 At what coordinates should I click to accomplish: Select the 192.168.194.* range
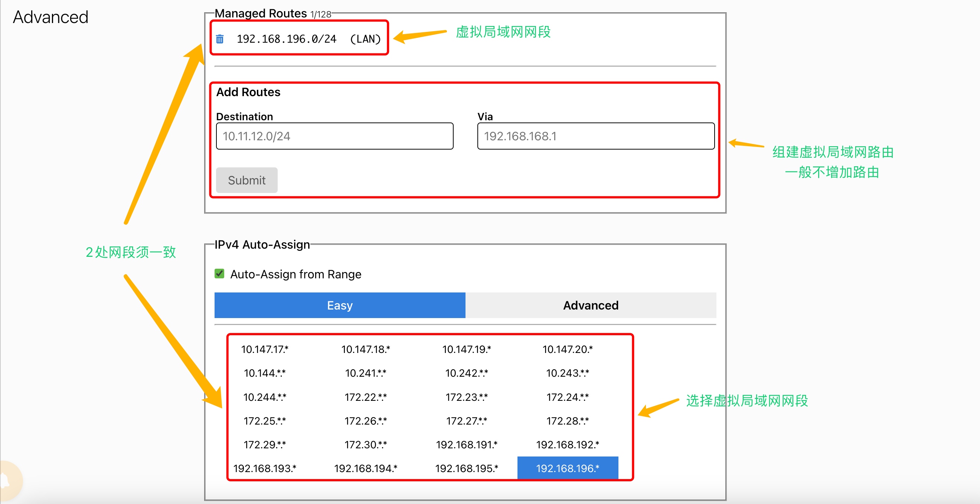tap(366, 468)
